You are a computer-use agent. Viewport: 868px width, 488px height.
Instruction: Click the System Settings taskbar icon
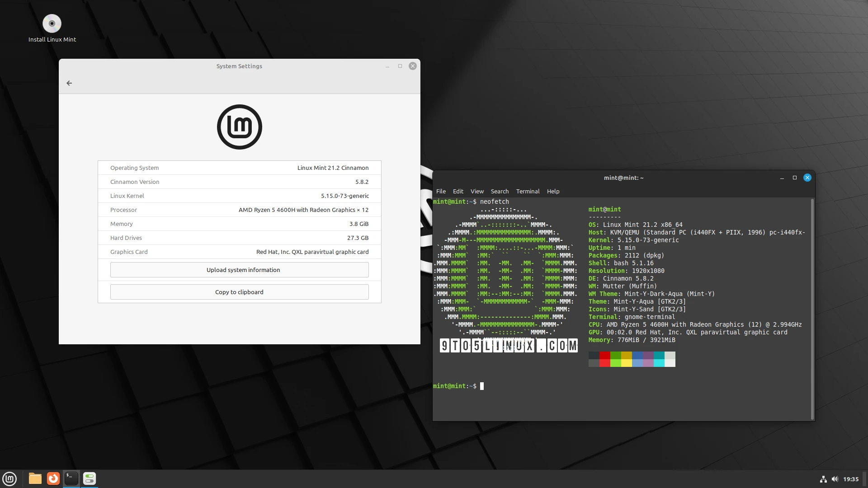(x=89, y=479)
